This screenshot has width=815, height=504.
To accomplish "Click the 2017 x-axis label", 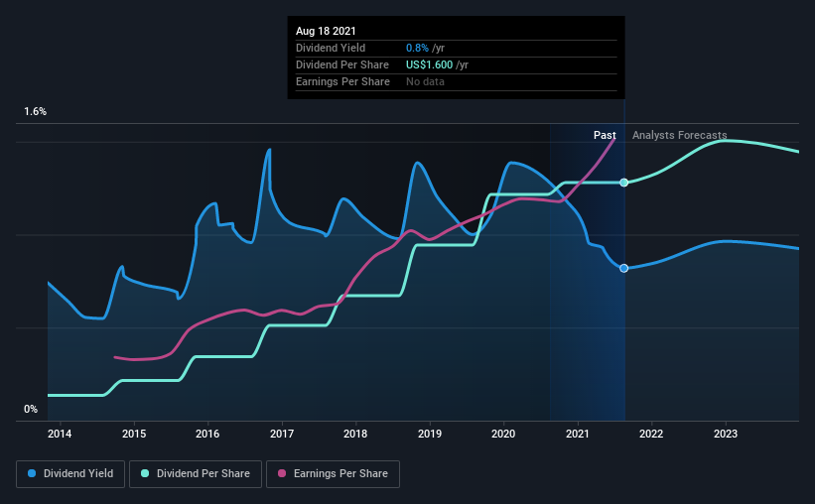I will pos(282,434).
